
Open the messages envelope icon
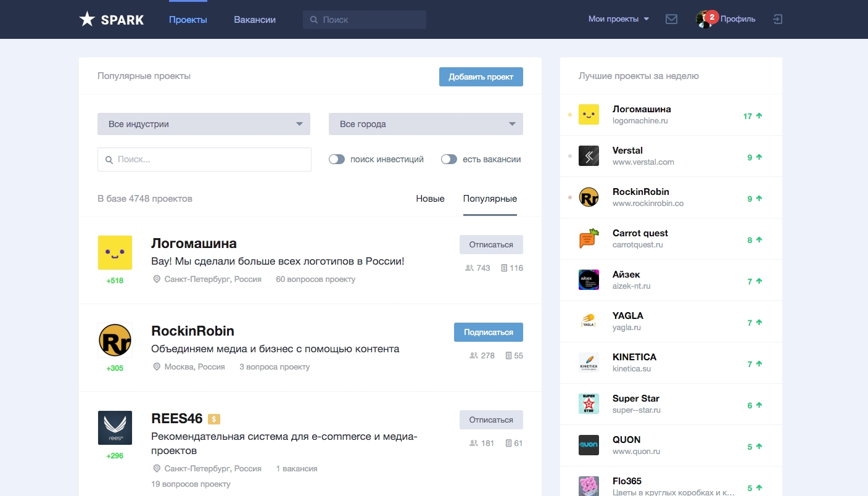[x=671, y=19]
